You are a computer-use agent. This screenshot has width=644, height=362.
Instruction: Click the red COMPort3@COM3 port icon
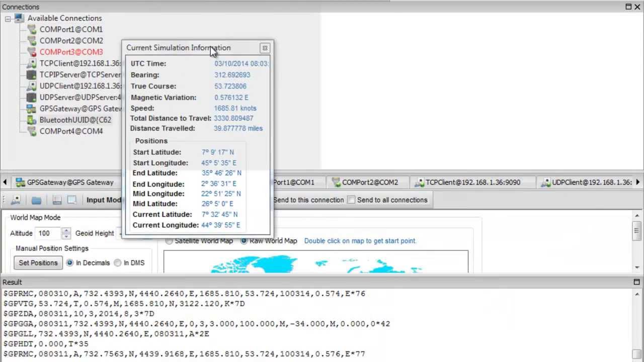(x=32, y=52)
